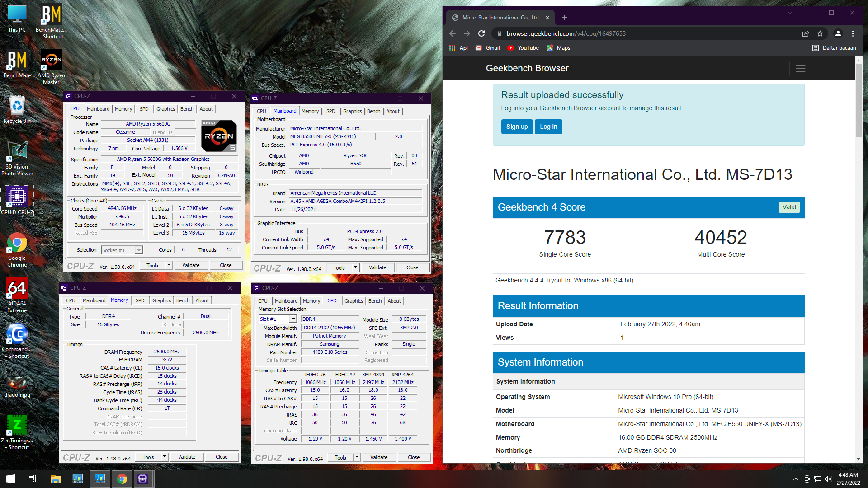Open Daftar bacaan reading list
The height and width of the screenshot is (488, 868).
point(834,48)
